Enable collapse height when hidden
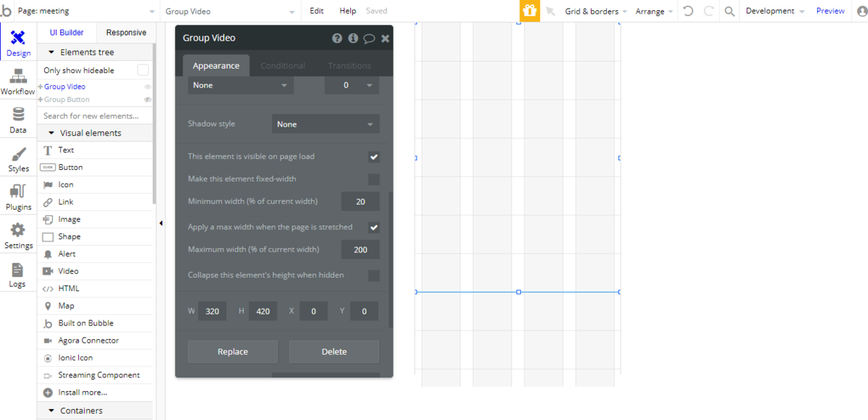This screenshot has width=868, height=420. [374, 275]
